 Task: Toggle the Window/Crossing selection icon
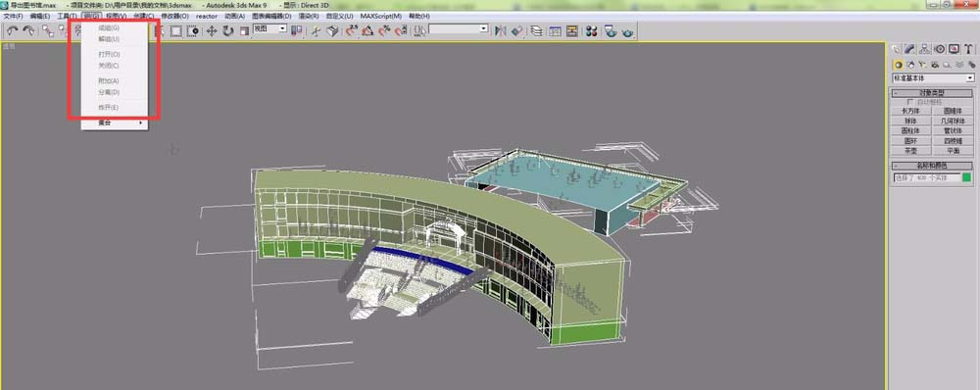(x=192, y=30)
